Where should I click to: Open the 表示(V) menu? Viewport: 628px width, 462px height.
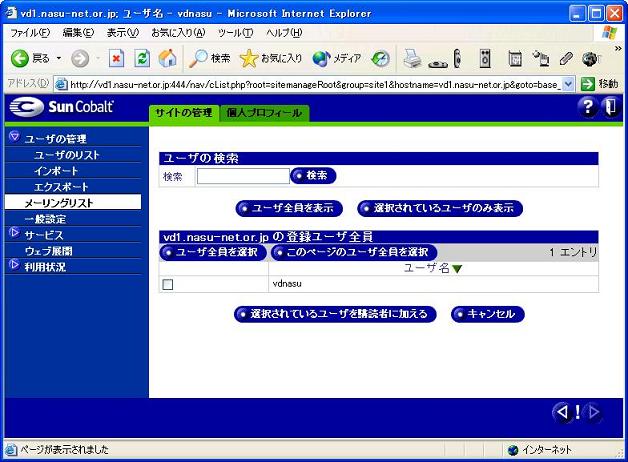pos(123,33)
